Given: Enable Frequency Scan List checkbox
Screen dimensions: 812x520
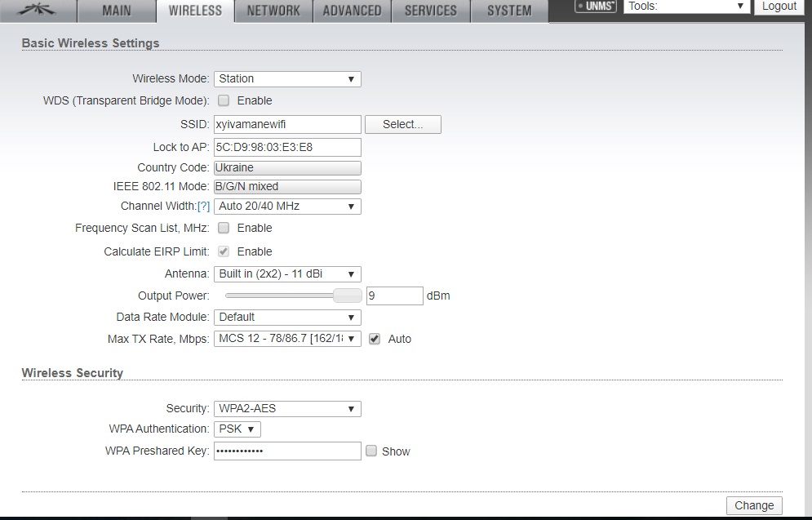Looking at the screenshot, I should (224, 229).
